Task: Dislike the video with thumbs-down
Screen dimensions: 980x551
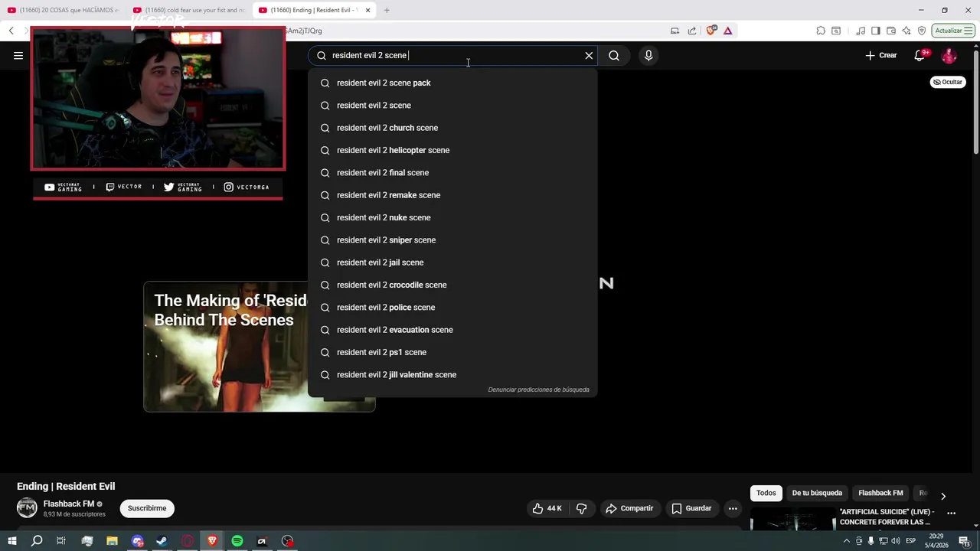Action: click(x=581, y=508)
